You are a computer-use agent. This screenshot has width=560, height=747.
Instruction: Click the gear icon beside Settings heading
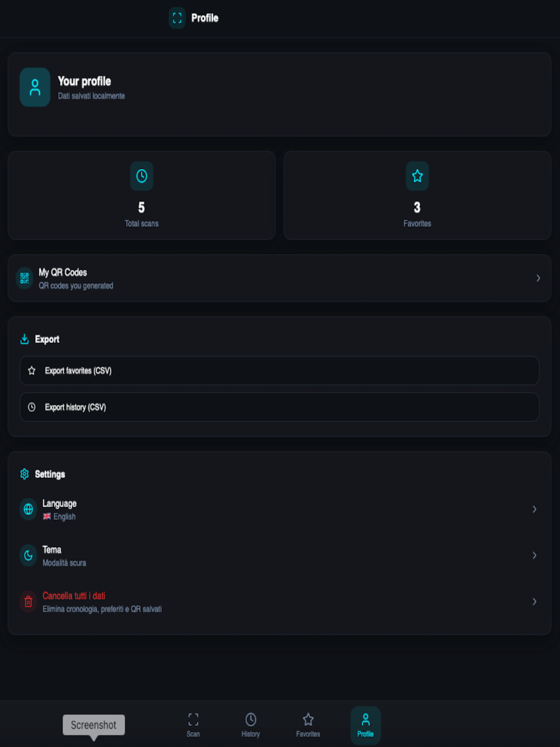click(x=24, y=474)
